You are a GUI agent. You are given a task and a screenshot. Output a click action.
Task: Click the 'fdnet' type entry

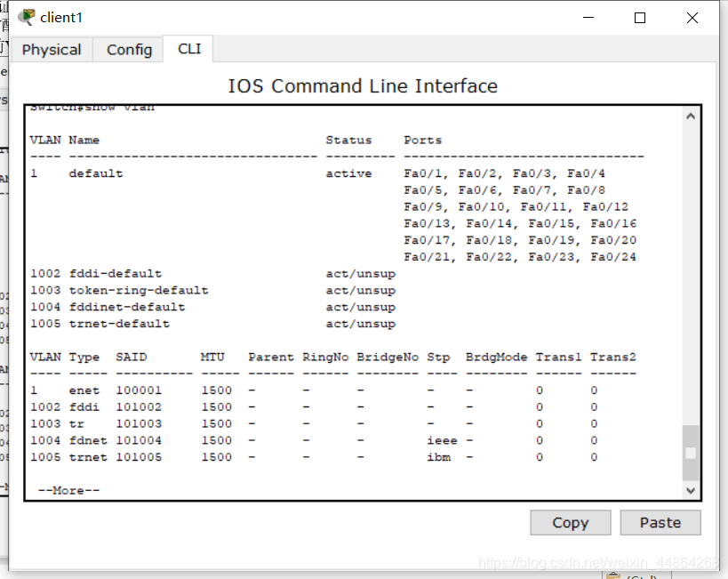[x=88, y=440]
